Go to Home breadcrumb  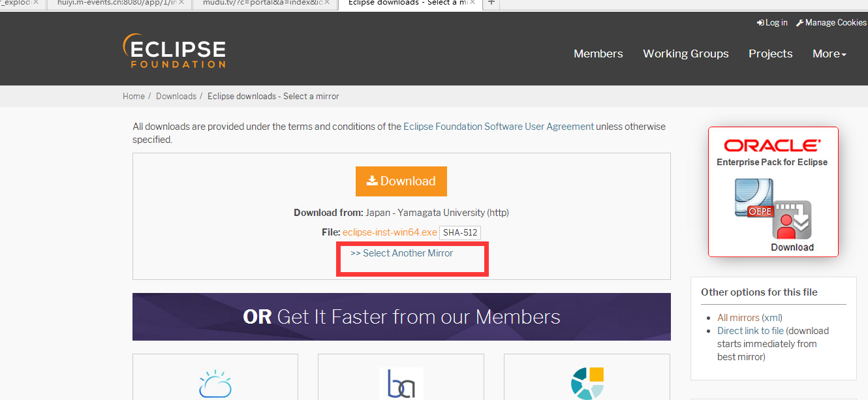tap(134, 96)
